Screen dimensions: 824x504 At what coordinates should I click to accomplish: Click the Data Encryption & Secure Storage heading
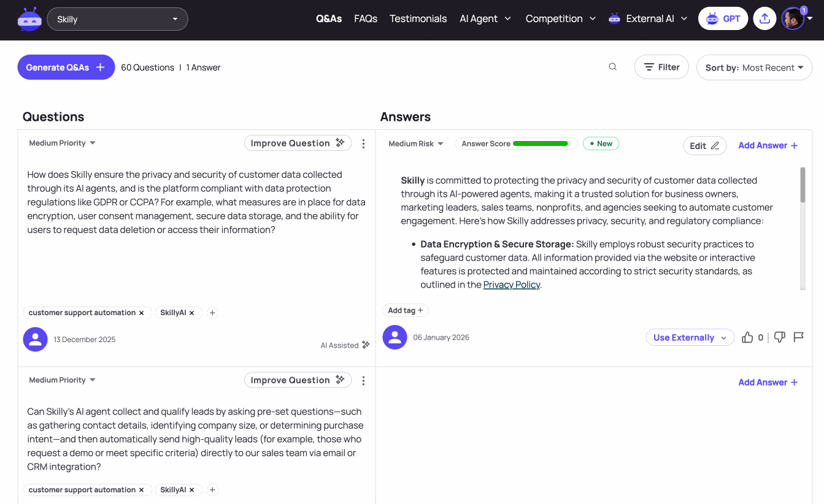click(497, 244)
